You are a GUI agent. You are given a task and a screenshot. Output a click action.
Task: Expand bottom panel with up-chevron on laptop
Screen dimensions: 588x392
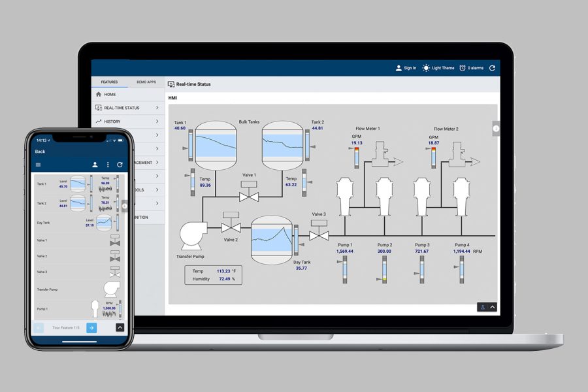(x=493, y=306)
